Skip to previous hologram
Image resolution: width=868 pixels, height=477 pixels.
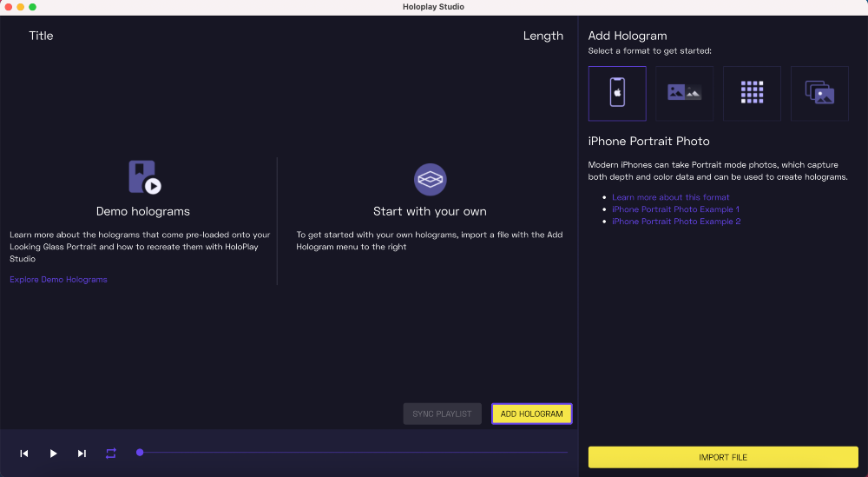click(23, 454)
